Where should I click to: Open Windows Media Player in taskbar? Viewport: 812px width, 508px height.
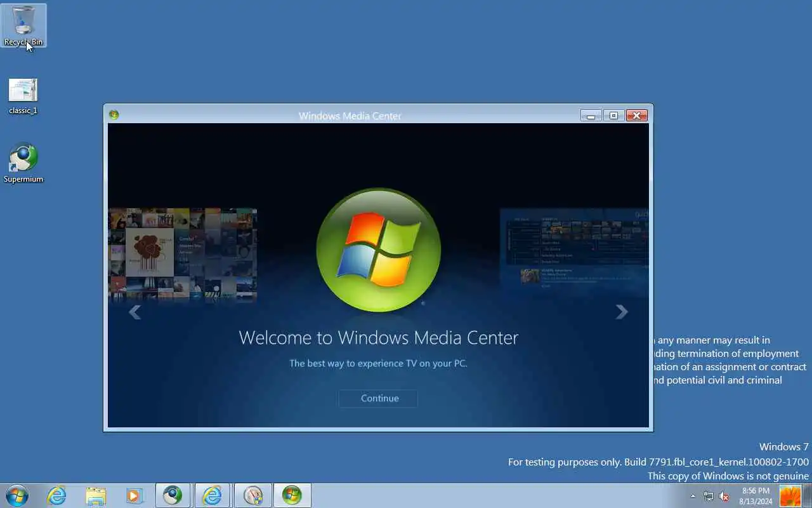coord(134,495)
